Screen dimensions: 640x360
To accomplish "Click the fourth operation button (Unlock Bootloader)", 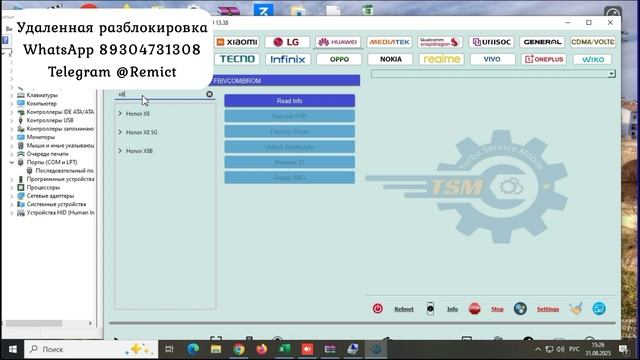I will pyautogui.click(x=289, y=147).
